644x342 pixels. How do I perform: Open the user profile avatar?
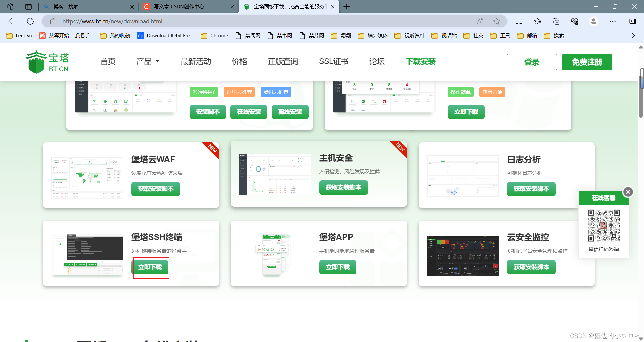point(594,21)
